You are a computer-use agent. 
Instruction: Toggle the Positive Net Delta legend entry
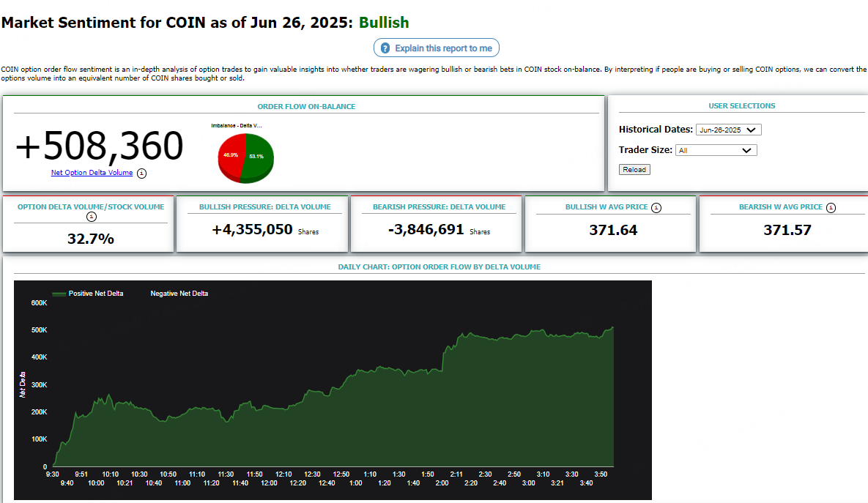coord(88,294)
